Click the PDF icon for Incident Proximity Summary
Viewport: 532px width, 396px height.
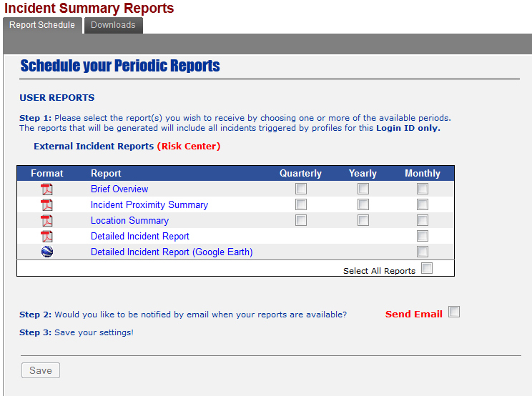(47, 205)
